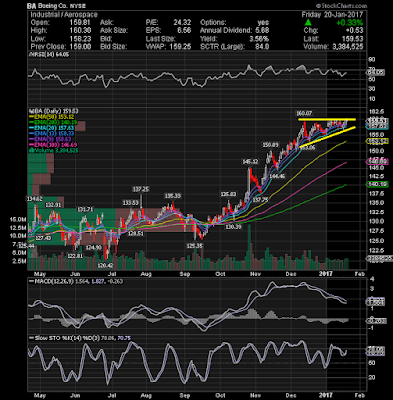The width and height of the screenshot is (393, 400).
Task: Click the 160.07 peak price label
Action: tap(304, 114)
